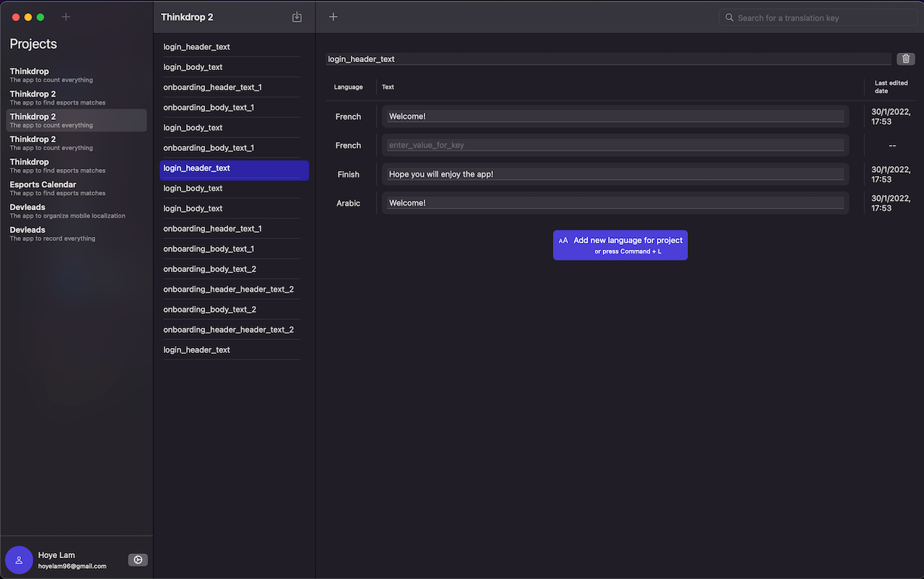Add a new project with the sidebar plus icon

(x=66, y=17)
